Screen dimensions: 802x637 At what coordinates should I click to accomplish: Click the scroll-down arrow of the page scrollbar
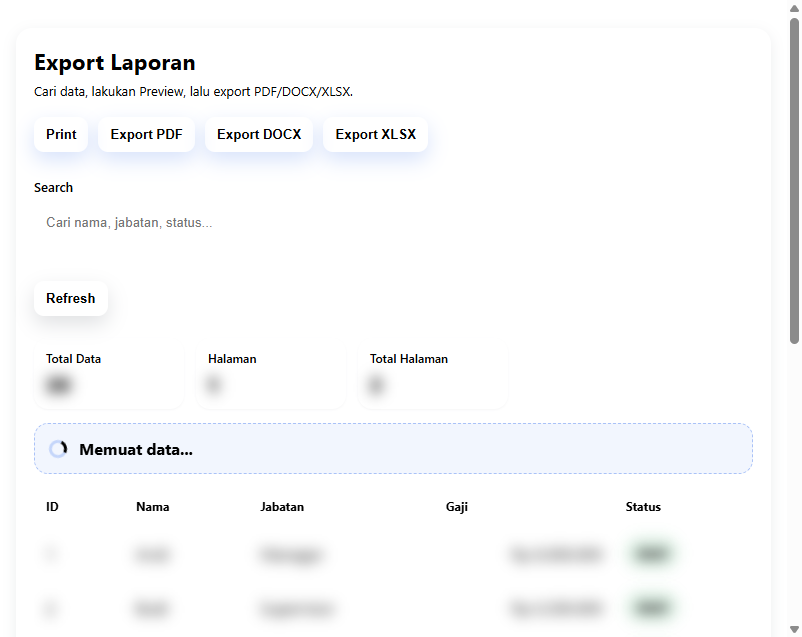pos(794,629)
